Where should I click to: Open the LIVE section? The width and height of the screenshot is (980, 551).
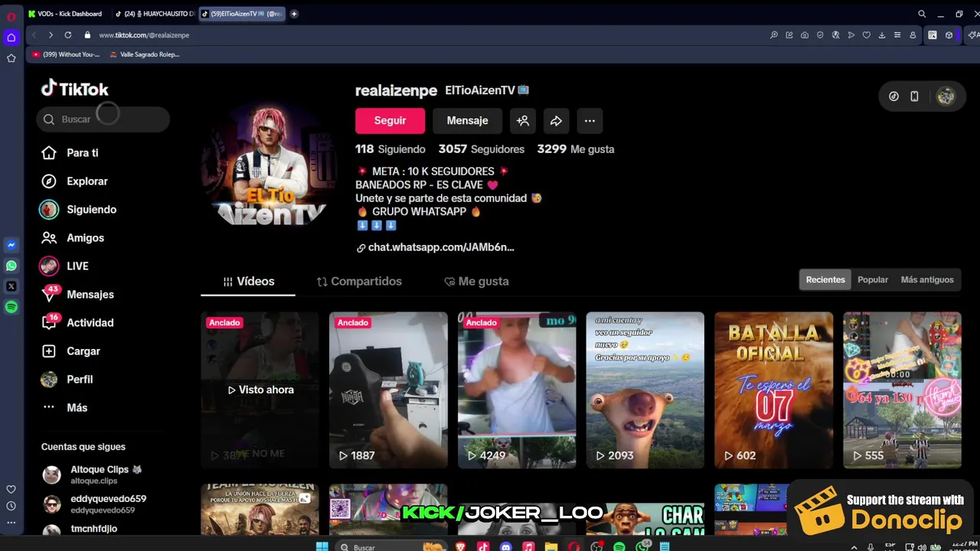pyautogui.click(x=65, y=266)
